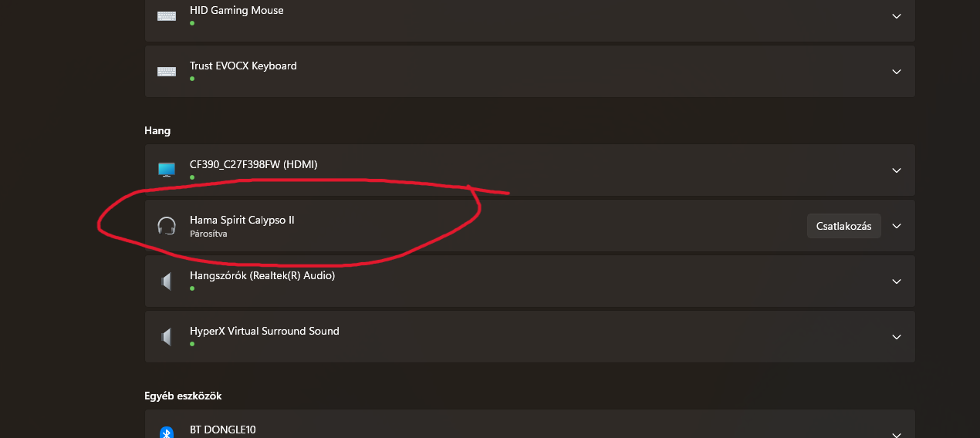Expand the HID Gaming Mouse entry

(897, 16)
